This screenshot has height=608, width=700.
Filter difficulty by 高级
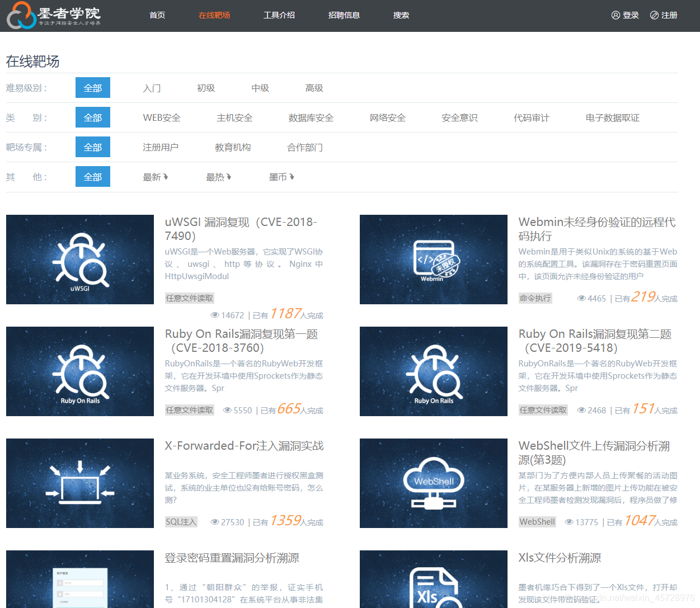click(x=314, y=88)
